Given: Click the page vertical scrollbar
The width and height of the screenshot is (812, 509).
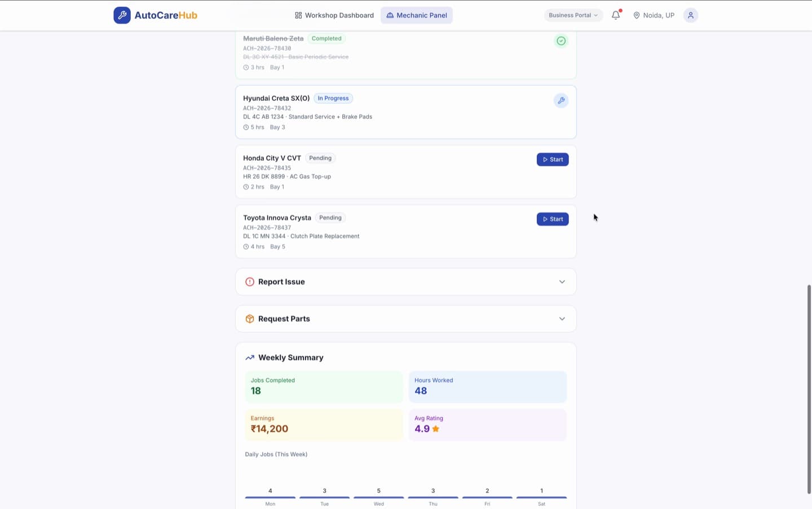Looking at the screenshot, I should (x=809, y=389).
